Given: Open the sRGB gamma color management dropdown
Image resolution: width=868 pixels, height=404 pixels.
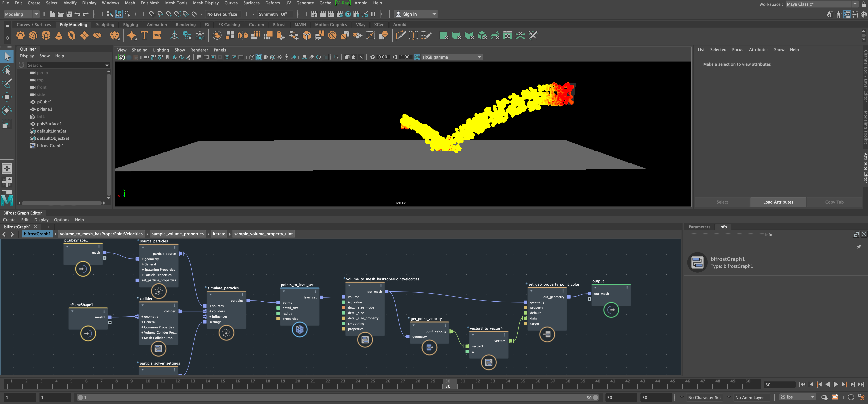Looking at the screenshot, I should pos(451,57).
